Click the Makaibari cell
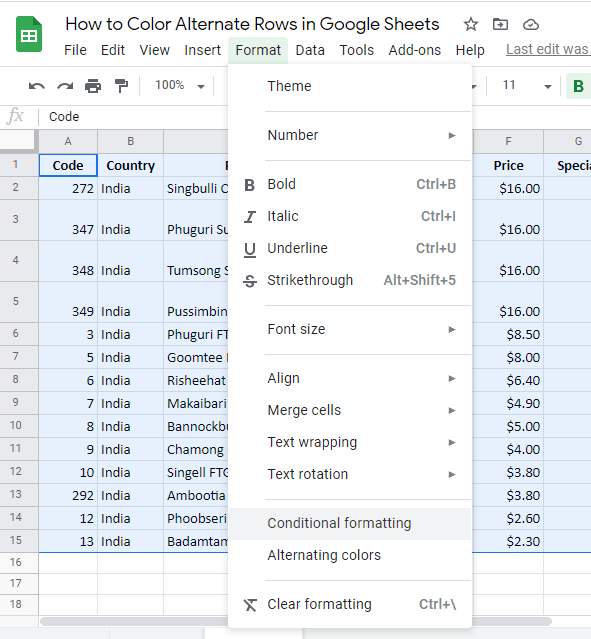 pyautogui.click(x=196, y=403)
